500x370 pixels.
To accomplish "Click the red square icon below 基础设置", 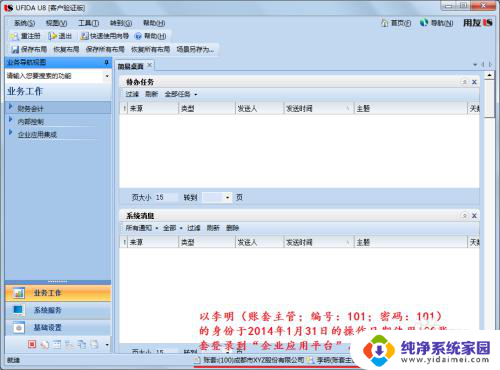I will pos(32,344).
